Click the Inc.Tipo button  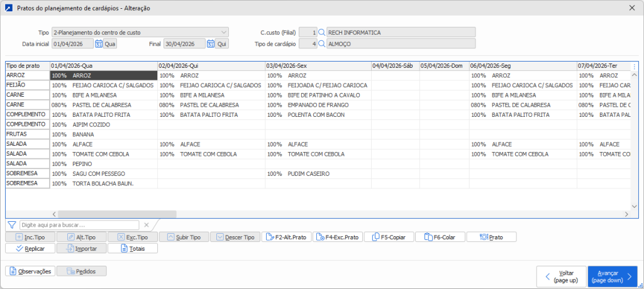[x=30, y=237]
